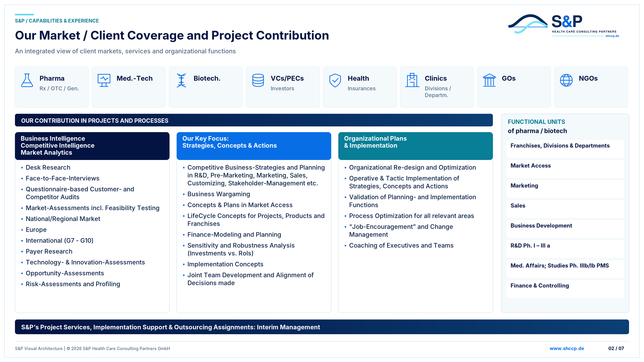Click the S&P / Capabilities & Experience breadcrumb
This screenshot has height=362, width=644.
point(57,21)
